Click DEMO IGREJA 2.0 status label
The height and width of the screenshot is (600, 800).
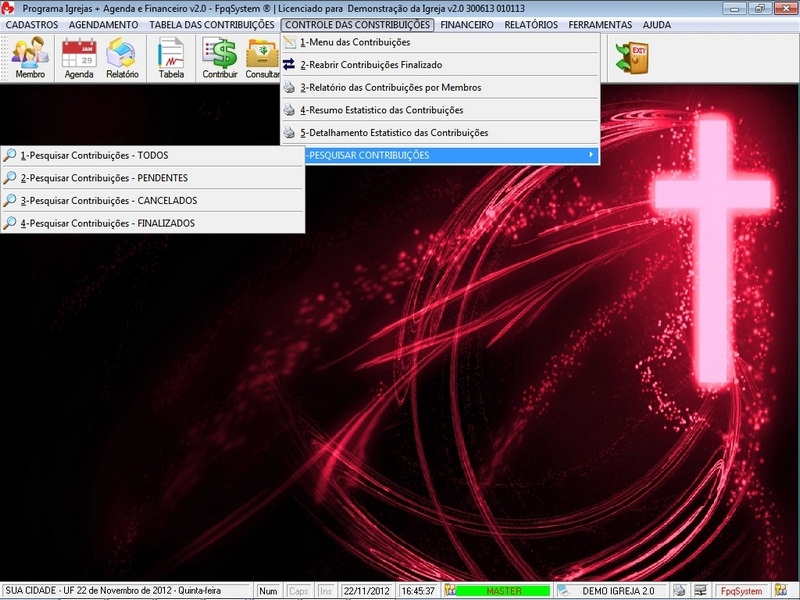click(618, 591)
